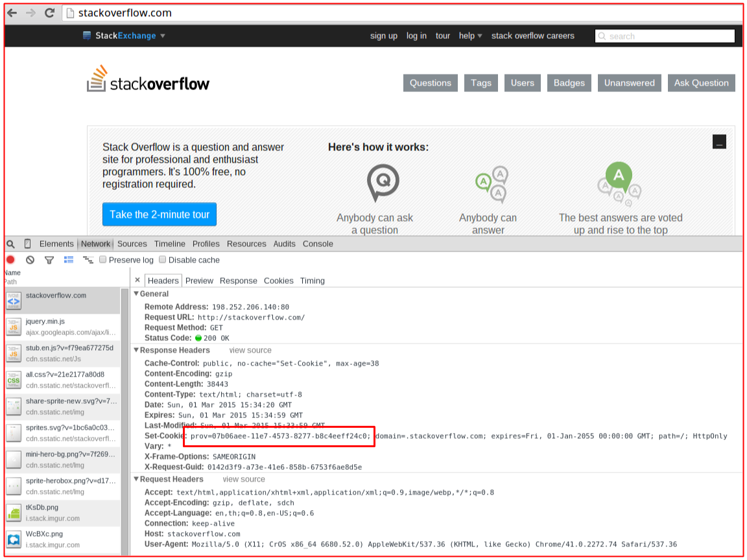Screen dimensions: 747x560
Task: Toggle device mode phone icon
Action: [x=28, y=244]
